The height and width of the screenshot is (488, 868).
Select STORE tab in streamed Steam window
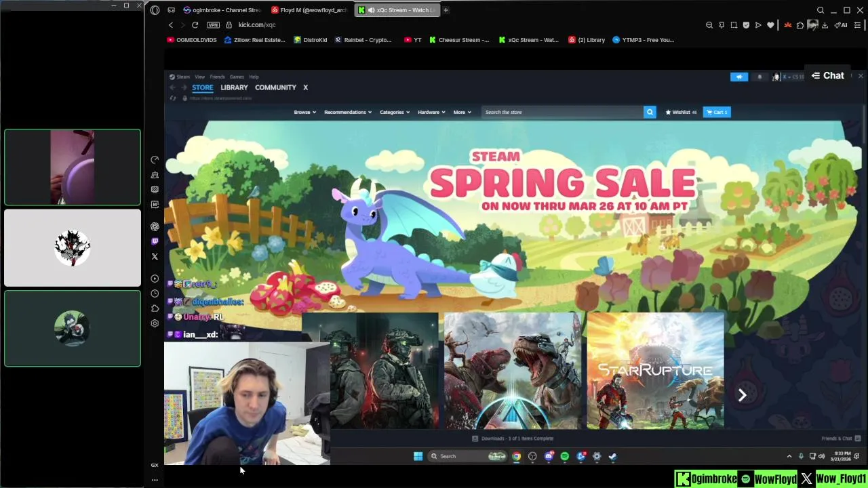(x=202, y=87)
